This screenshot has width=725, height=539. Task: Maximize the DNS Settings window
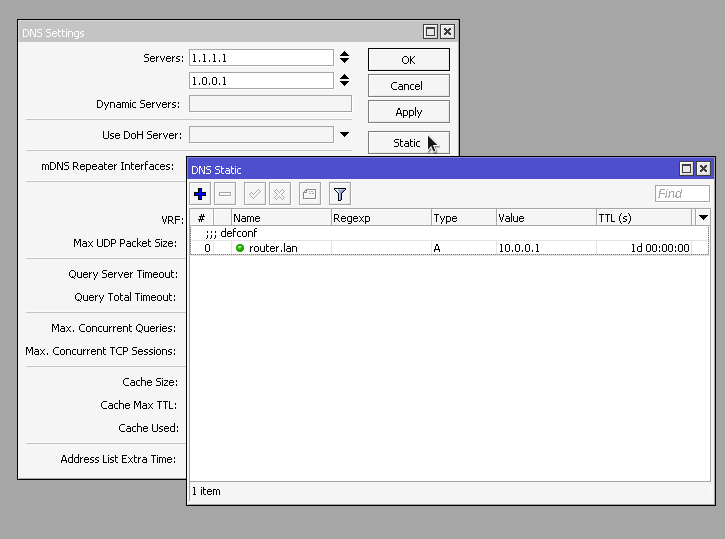[430, 32]
